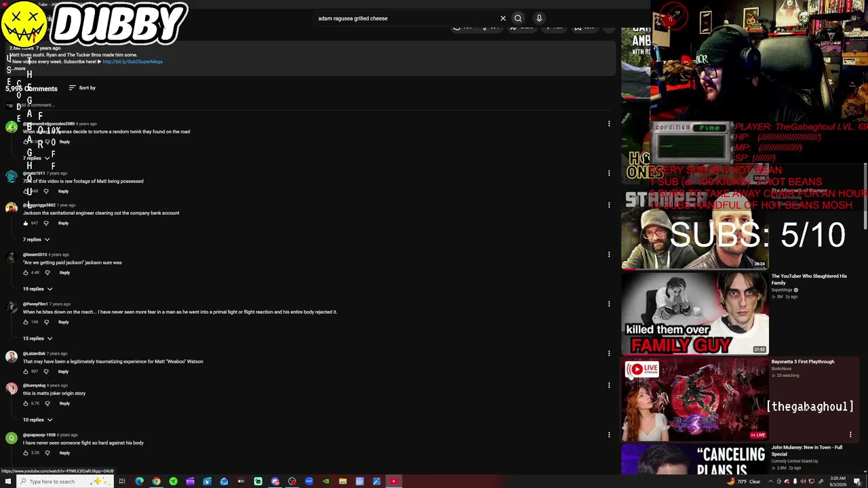Start voice search with the microphone icon
Viewport: 868px width, 488px height.
coord(539,18)
